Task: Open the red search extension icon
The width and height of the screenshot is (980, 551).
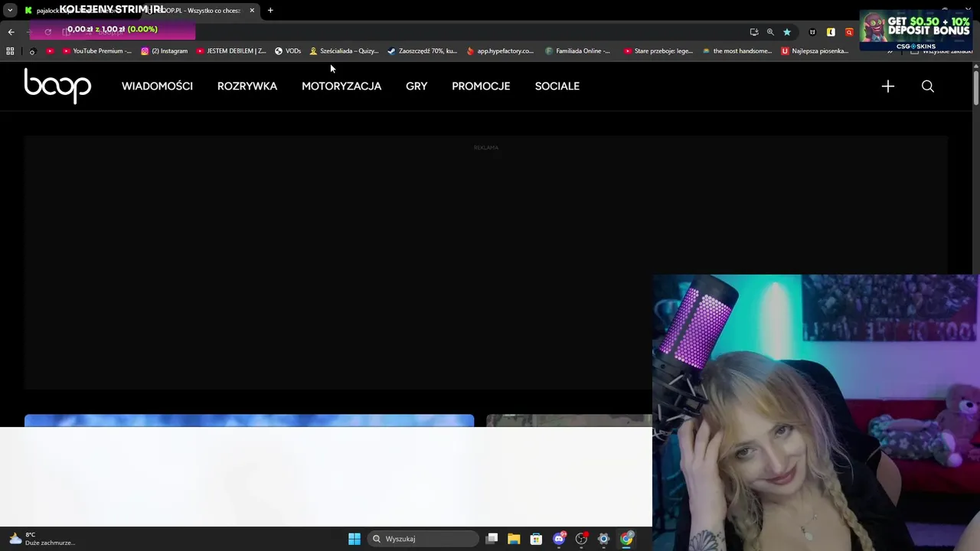Action: 849,32
